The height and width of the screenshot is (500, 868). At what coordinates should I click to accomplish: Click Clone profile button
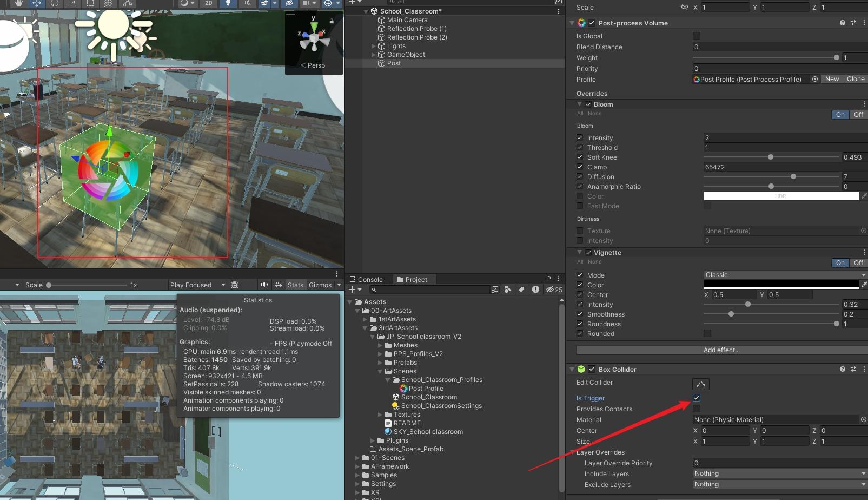click(856, 79)
